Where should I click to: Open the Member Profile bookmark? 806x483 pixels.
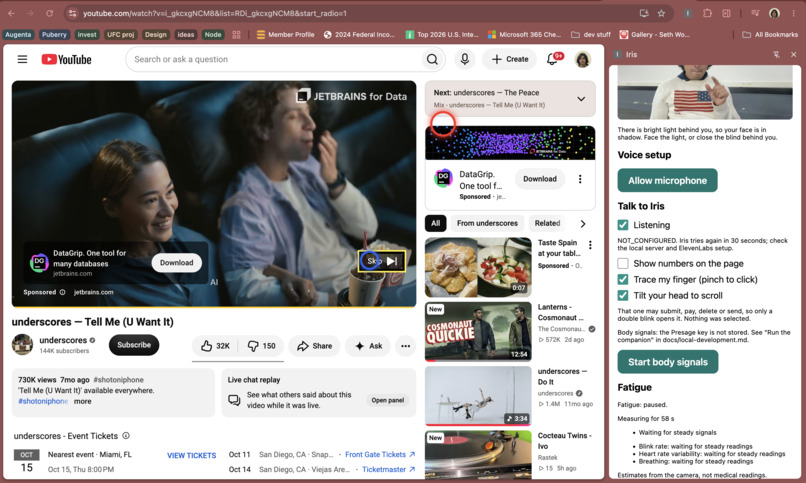point(285,34)
